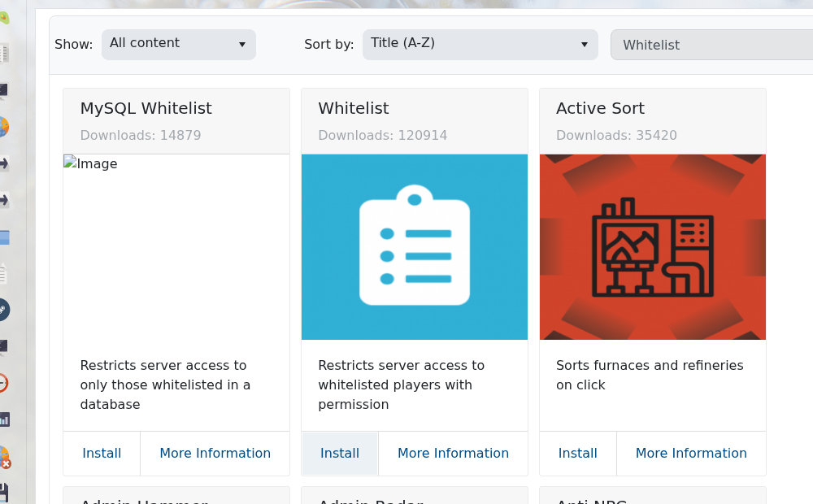Viewport: 813px width, 504px height.
Task: Click the broken MySQL Whitelist image icon
Action: pos(71,163)
